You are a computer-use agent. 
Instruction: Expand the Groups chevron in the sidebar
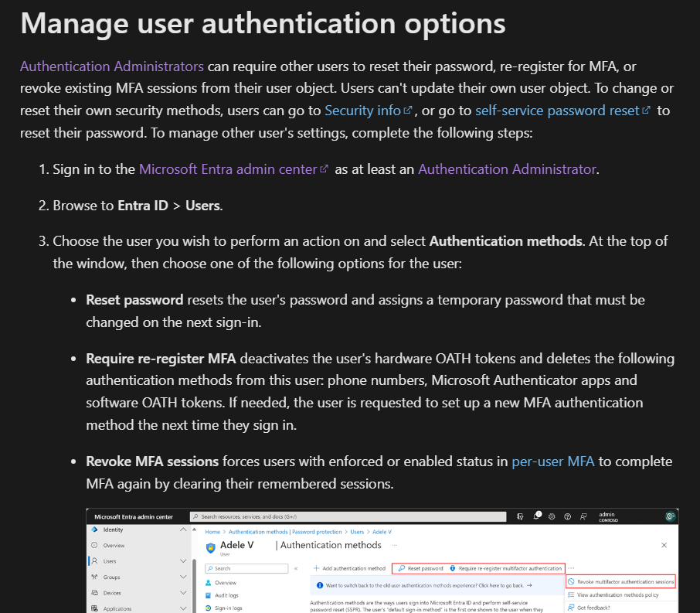coord(183,577)
